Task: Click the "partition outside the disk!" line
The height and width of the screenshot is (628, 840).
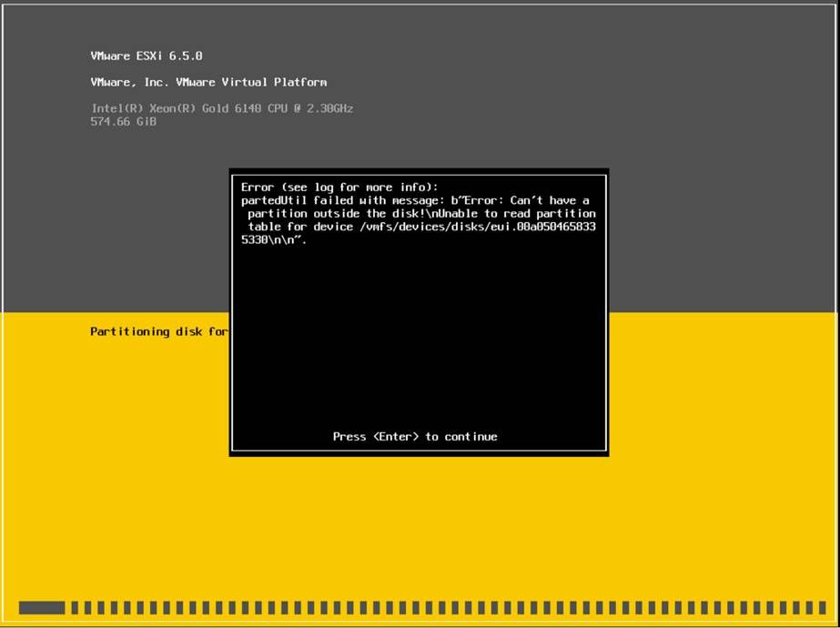Action: coord(421,213)
